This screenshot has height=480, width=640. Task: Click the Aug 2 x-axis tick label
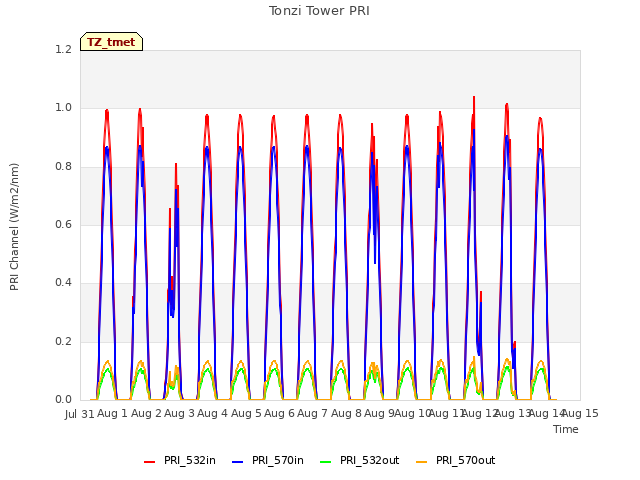coord(147,413)
